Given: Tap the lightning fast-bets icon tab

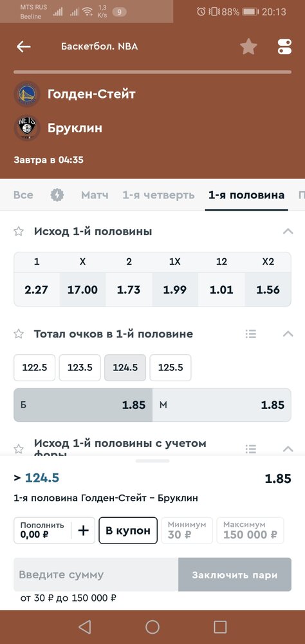Looking at the screenshot, I should [x=57, y=194].
